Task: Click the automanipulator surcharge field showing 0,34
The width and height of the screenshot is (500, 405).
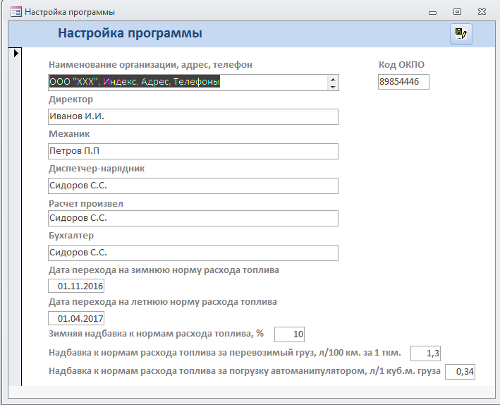Action: (460, 372)
